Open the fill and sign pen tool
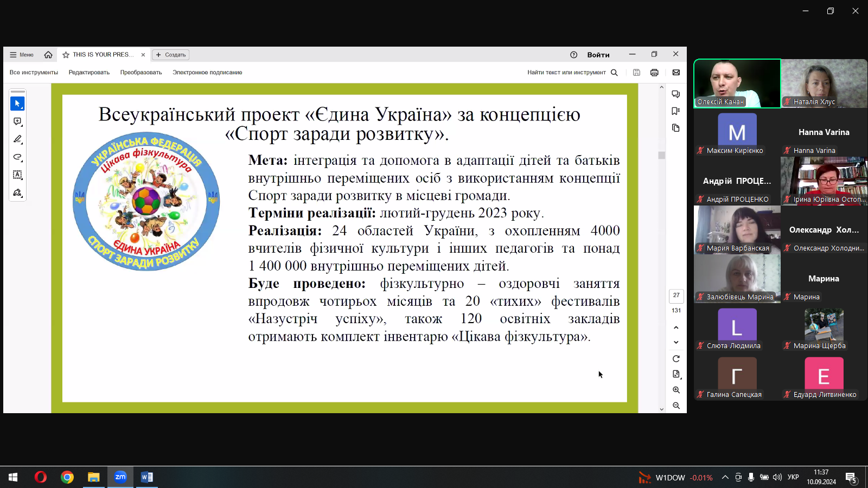 point(17,193)
